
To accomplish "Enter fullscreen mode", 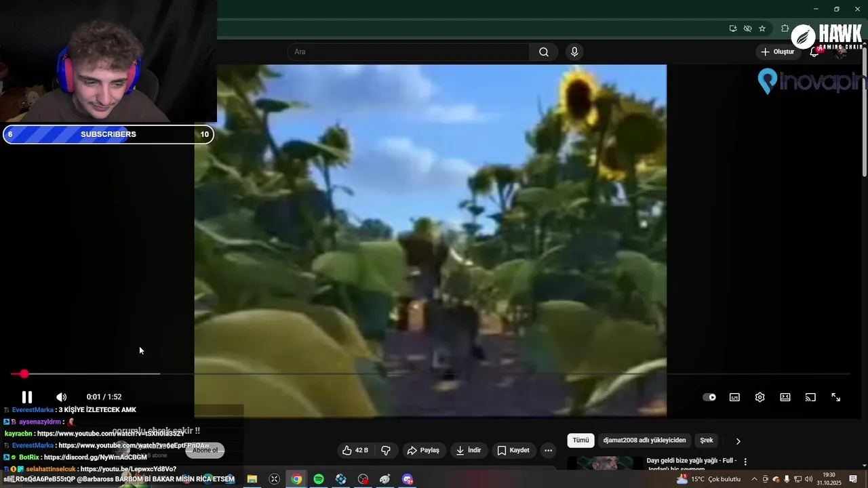I will 836,397.
